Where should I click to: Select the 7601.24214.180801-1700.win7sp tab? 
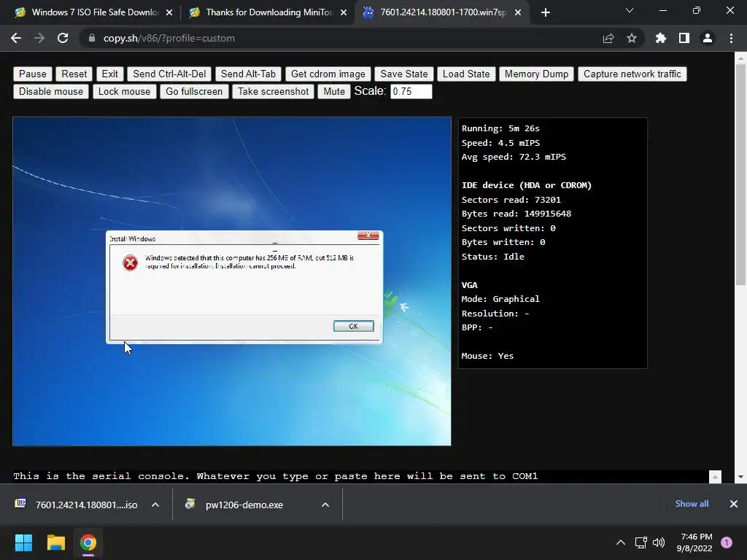pos(442,12)
